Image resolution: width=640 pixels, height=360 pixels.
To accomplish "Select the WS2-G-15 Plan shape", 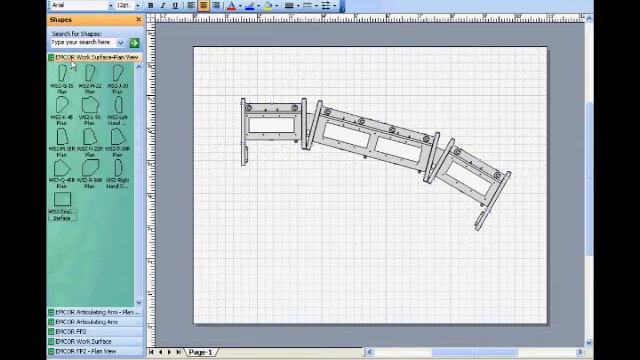I will (x=62, y=79).
